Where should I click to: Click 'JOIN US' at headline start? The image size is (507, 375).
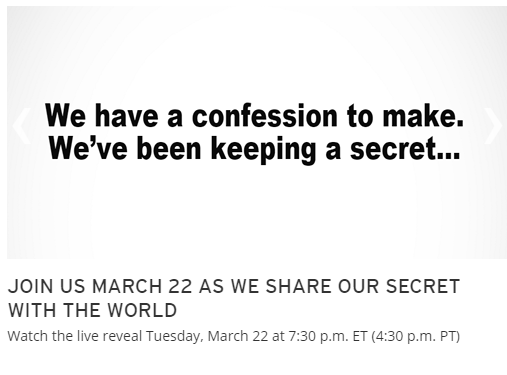pyautogui.click(x=47, y=286)
